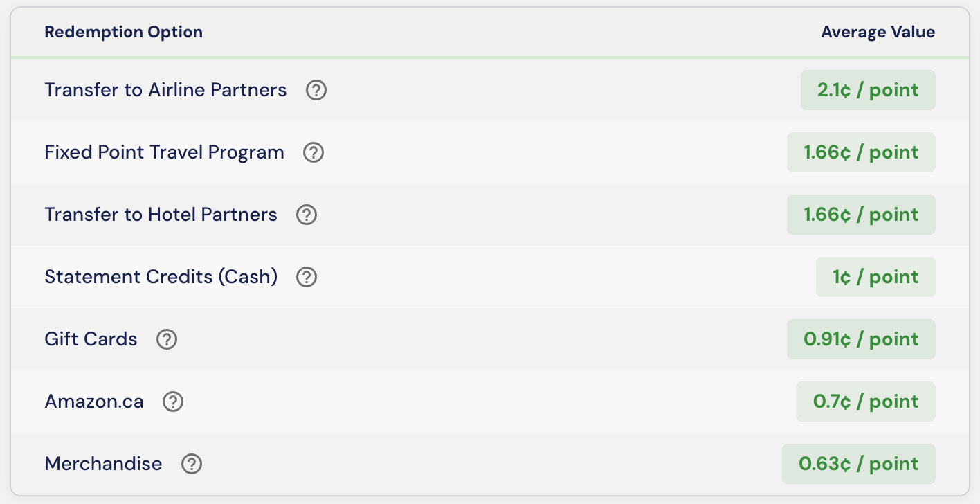This screenshot has width=980, height=504.
Task: Click the Merchandise row label
Action: 104,464
